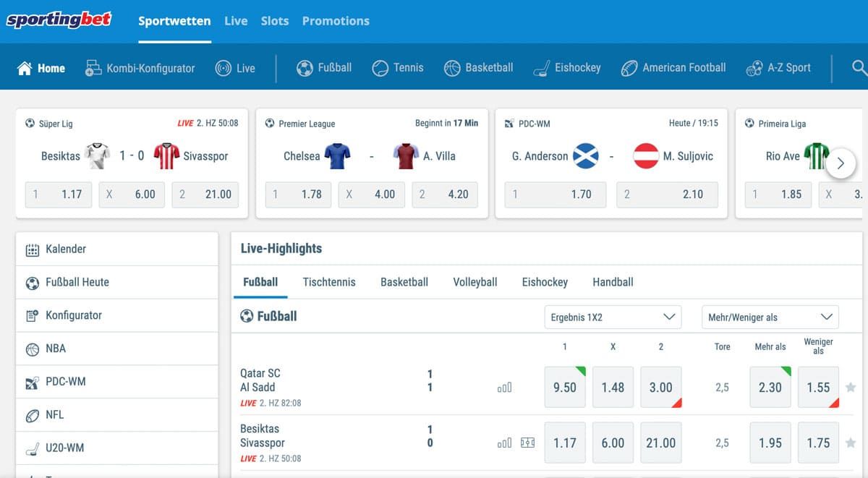
Task: Expand the Ergebnis 1X2 dropdown
Action: 612,317
